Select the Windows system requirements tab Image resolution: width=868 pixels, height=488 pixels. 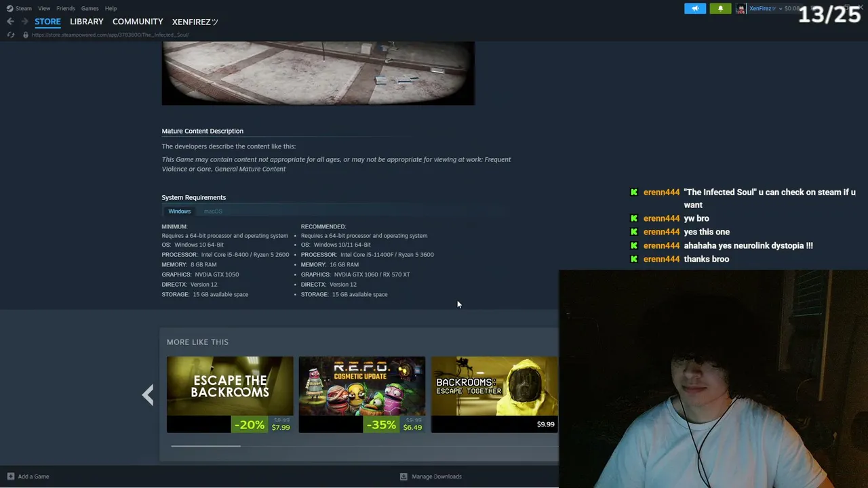[x=180, y=211]
